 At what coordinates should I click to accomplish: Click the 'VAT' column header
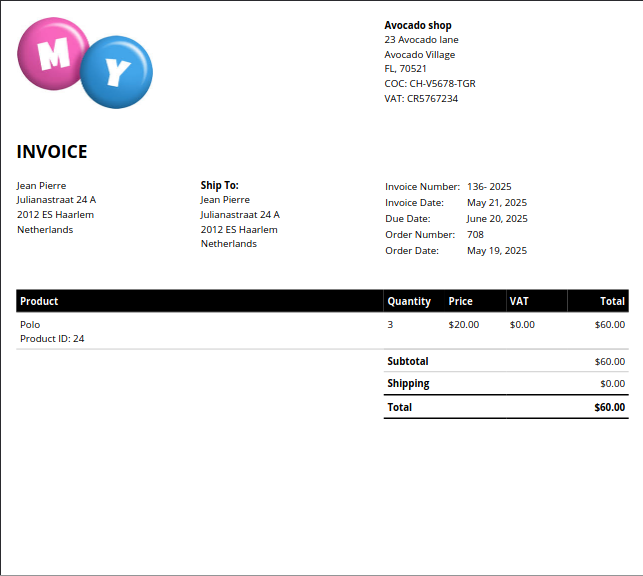(x=519, y=301)
